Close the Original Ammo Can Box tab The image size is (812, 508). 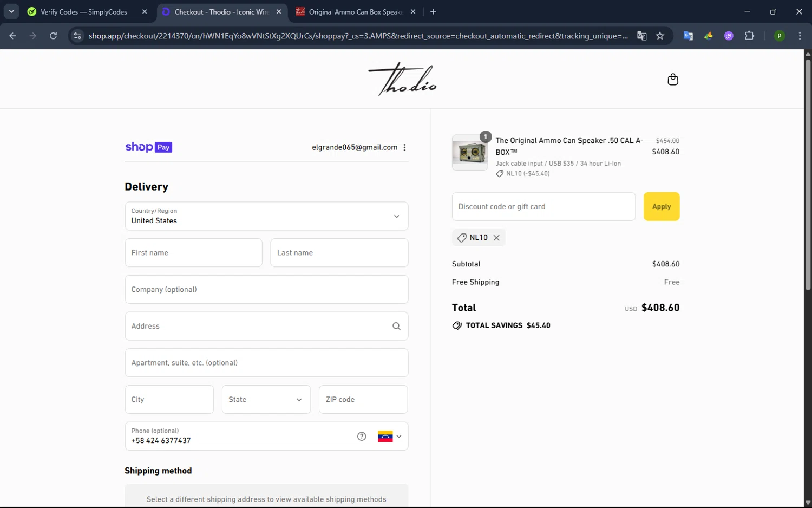click(413, 11)
